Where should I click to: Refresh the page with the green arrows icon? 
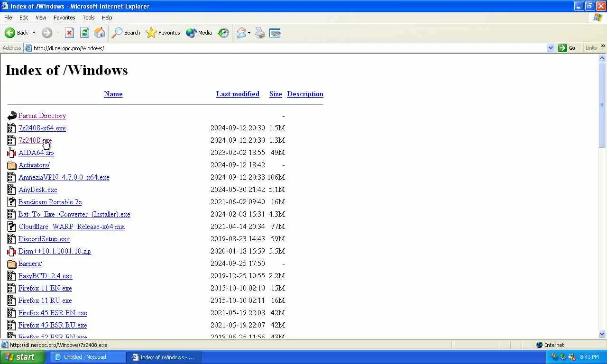(84, 33)
